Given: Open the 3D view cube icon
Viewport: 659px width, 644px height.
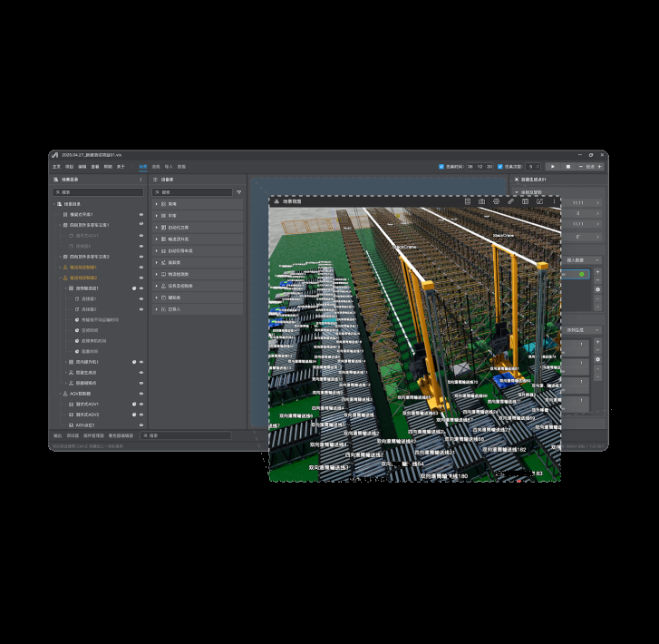Looking at the screenshot, I should click(497, 201).
